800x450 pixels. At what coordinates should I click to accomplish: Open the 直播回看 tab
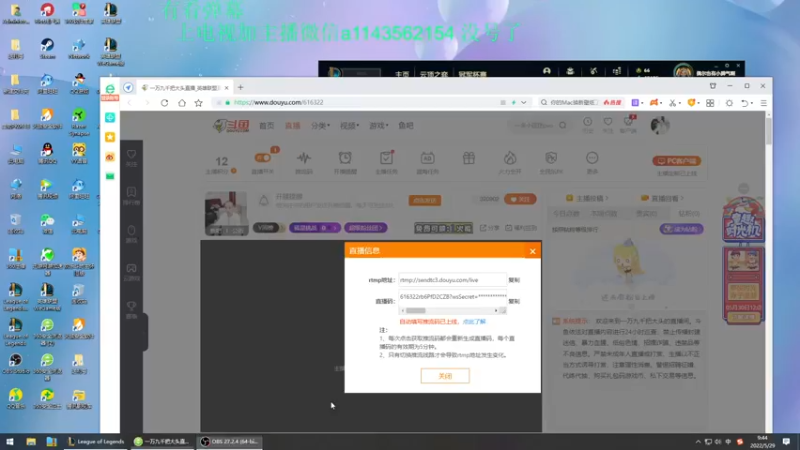[x=662, y=198]
